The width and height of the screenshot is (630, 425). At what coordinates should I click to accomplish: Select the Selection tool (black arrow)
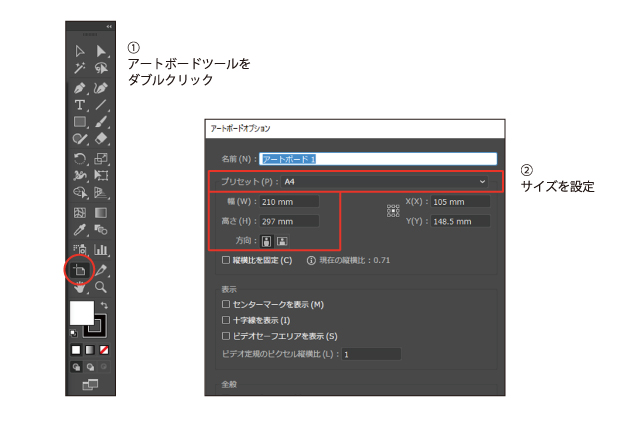[x=80, y=51]
